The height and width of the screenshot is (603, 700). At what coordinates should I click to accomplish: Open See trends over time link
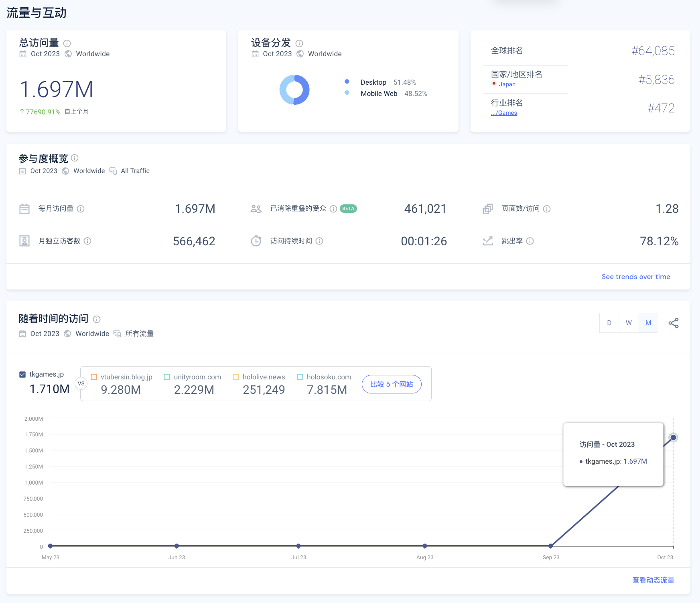pos(636,277)
